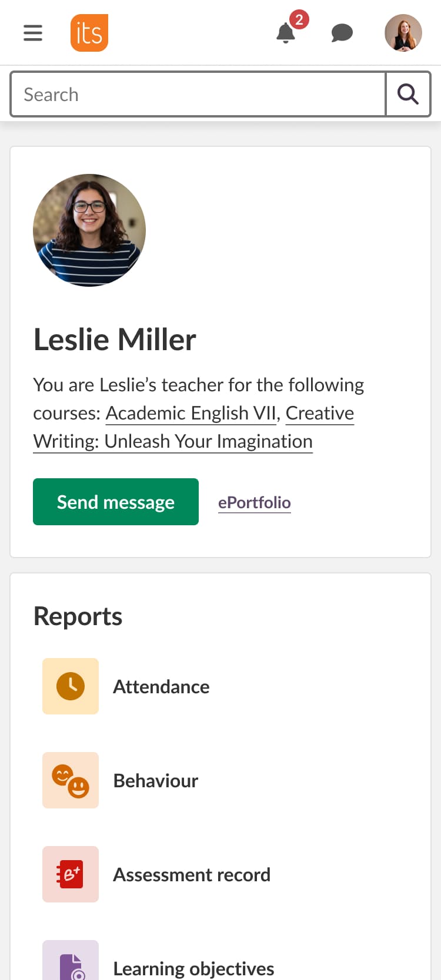This screenshot has height=980, width=441.
Task: Click Leslie Miller's profile photo
Action: [x=89, y=230]
